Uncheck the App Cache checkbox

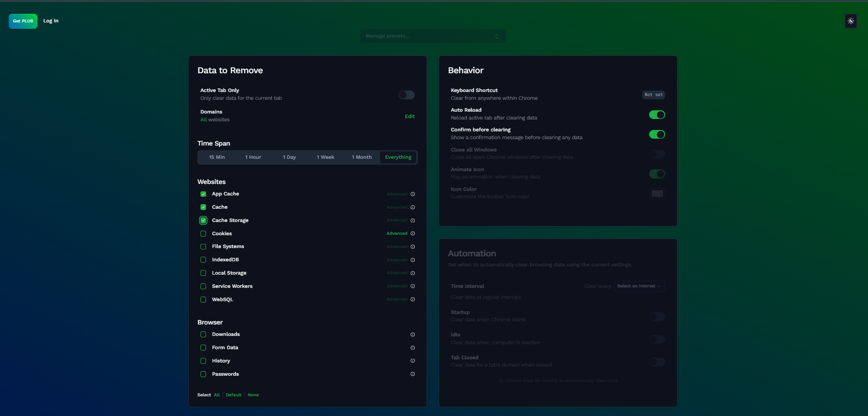click(203, 194)
